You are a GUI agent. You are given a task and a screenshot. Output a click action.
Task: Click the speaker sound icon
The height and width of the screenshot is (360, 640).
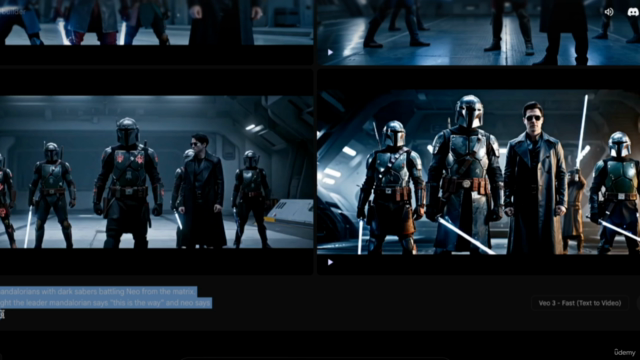pyautogui.click(x=609, y=12)
